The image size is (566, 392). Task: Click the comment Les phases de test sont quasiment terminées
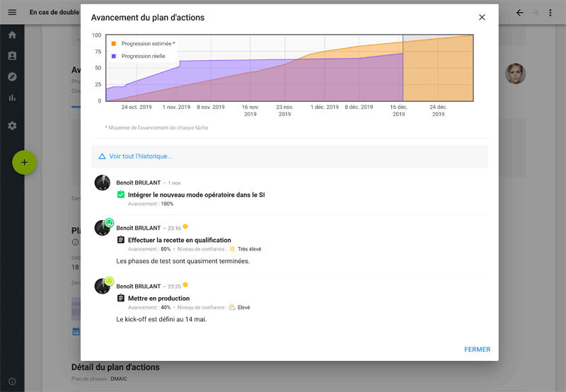[x=183, y=261]
